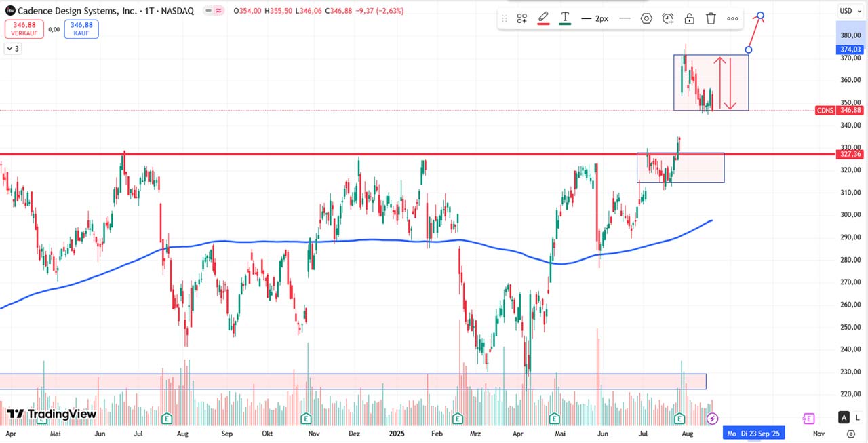868x443 pixels.
Task: Delete the selected drawing via trash icon
Action: point(711,18)
